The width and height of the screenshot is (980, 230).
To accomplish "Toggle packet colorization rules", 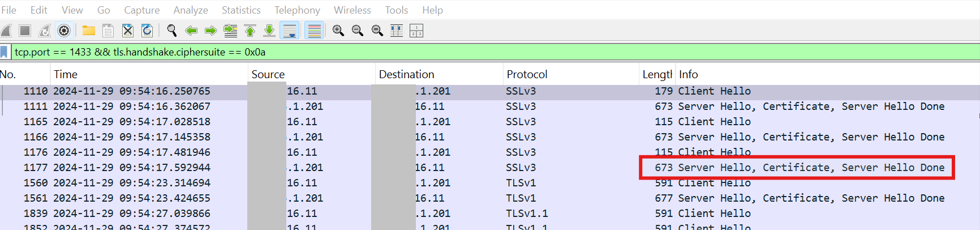I will tap(314, 31).
